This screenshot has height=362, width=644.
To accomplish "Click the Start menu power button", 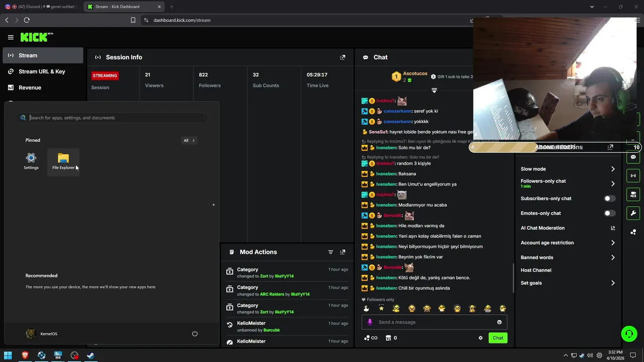I will (195, 334).
